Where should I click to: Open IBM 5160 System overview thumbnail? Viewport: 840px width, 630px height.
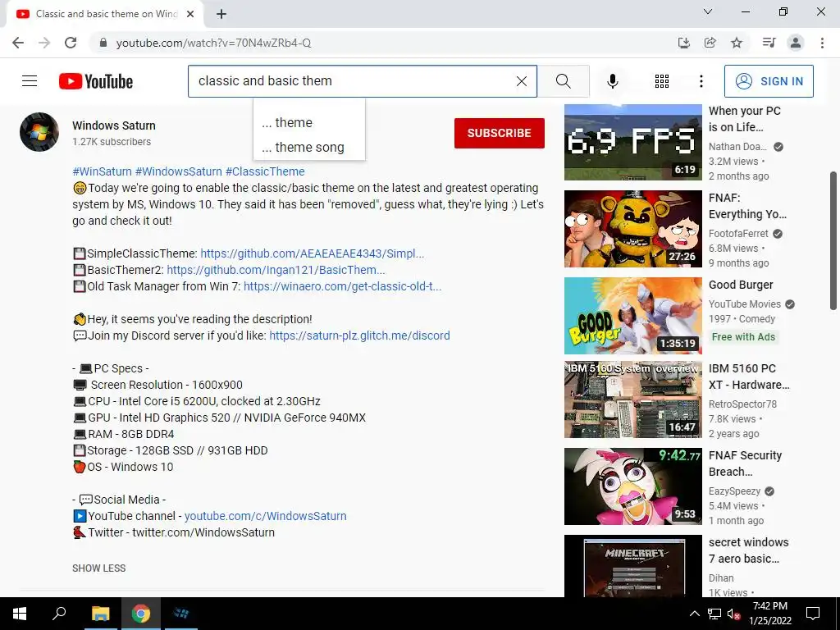(x=632, y=399)
